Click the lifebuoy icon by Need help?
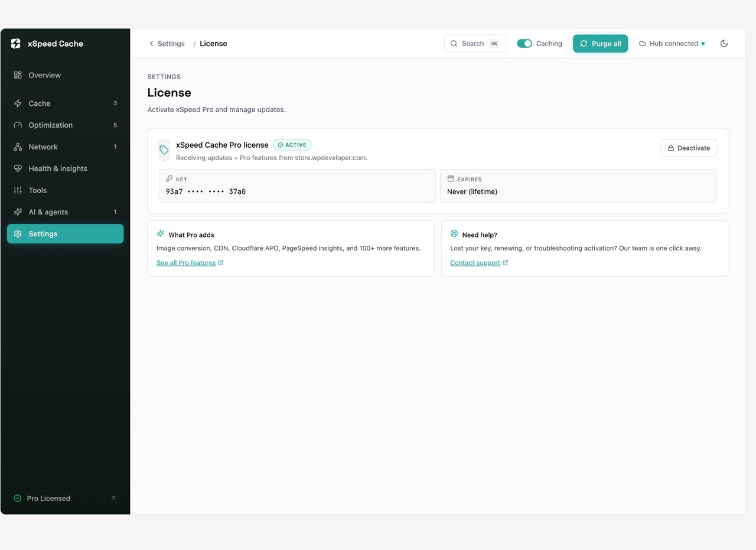Screen dimensions: 756x550 tap(454, 234)
